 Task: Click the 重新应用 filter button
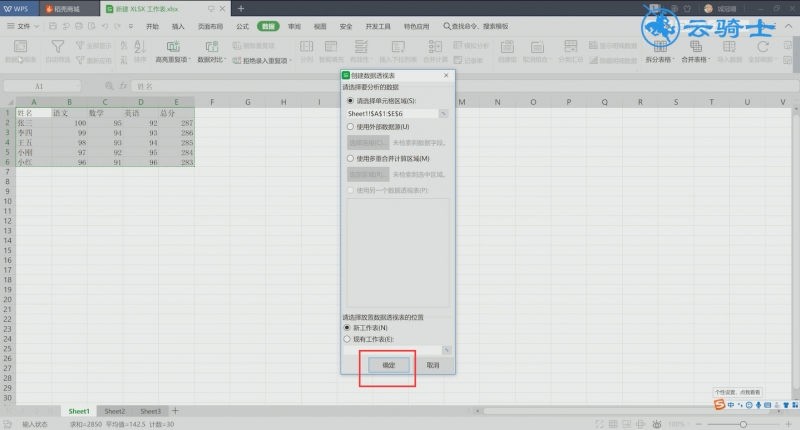click(x=93, y=60)
